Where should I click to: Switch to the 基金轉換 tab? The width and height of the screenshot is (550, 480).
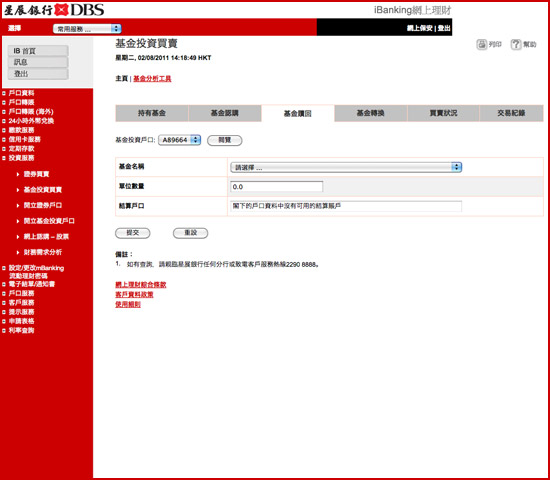[x=371, y=113]
